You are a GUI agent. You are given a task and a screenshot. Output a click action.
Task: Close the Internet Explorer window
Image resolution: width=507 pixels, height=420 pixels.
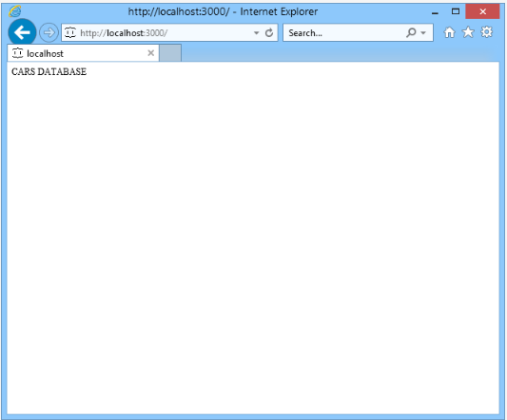pyautogui.click(x=482, y=11)
